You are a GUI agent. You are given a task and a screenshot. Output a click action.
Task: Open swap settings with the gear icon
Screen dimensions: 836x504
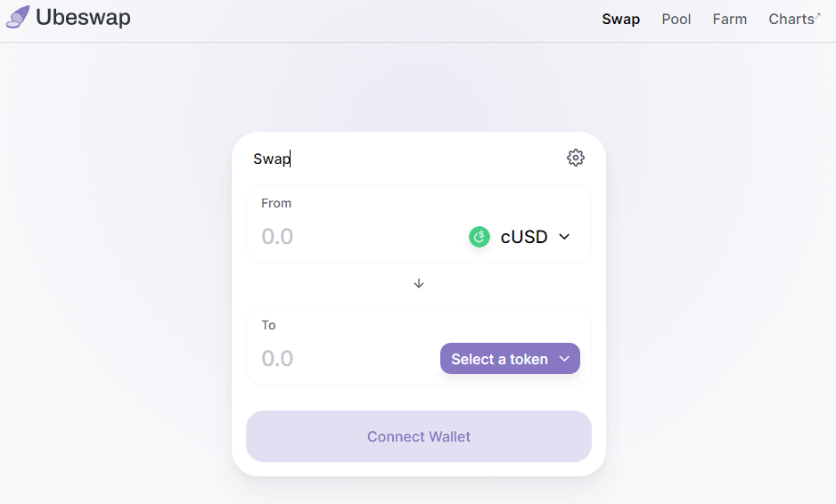[x=576, y=158]
